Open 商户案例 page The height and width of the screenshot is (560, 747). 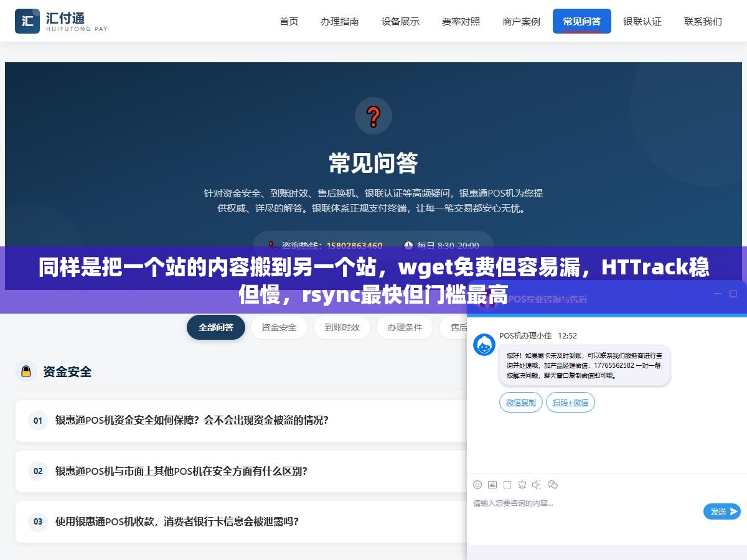point(522,21)
